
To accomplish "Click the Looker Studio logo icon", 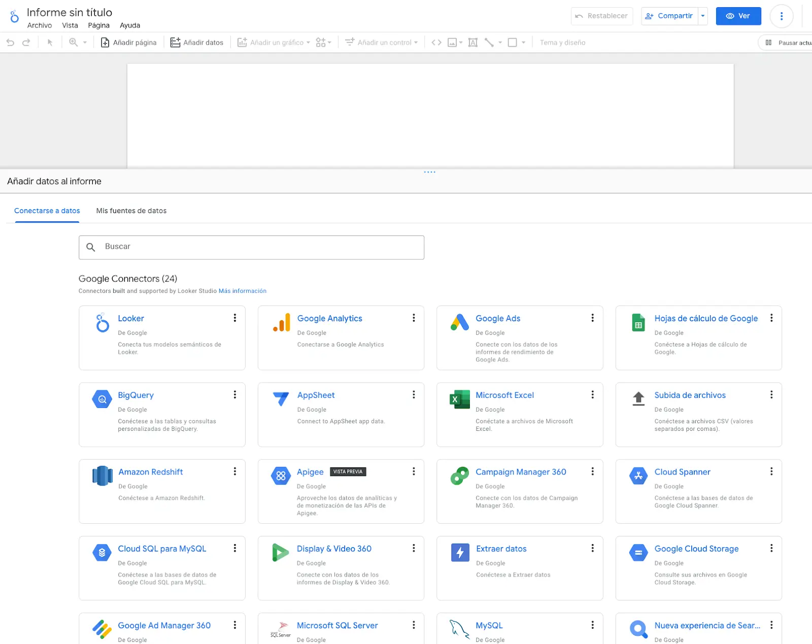I will coord(14,16).
